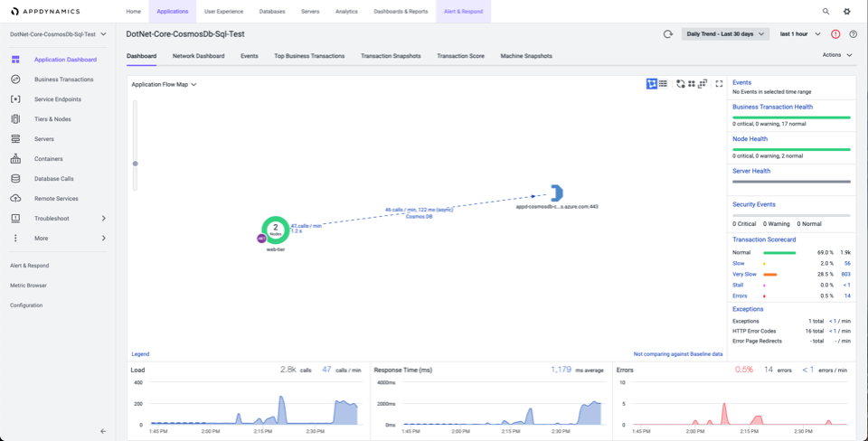
Task: Open the Business Transaction Health link
Action: [772, 107]
